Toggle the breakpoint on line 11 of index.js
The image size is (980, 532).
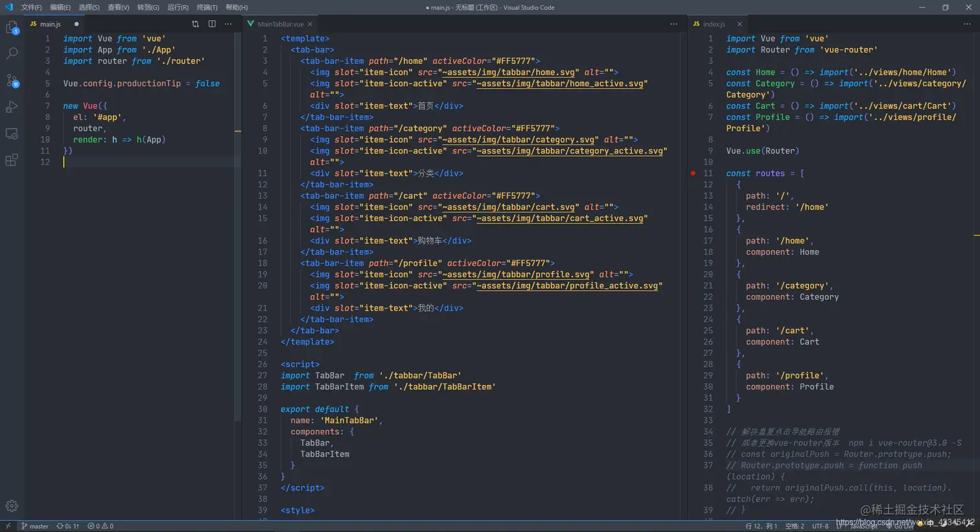pos(693,173)
